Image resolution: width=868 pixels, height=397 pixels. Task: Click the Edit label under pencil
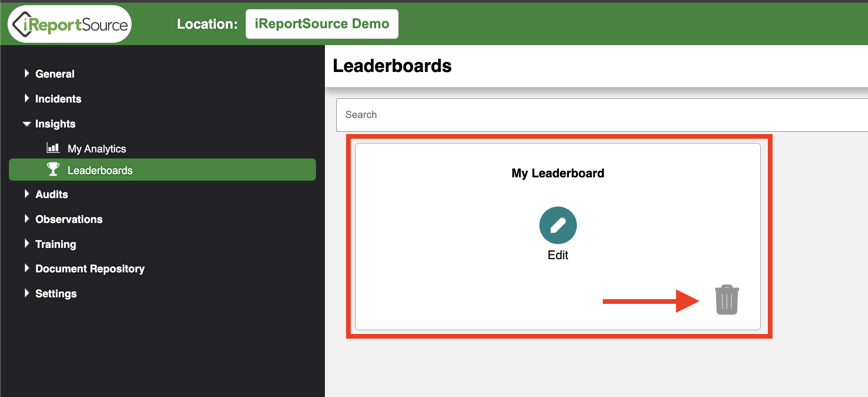click(558, 255)
